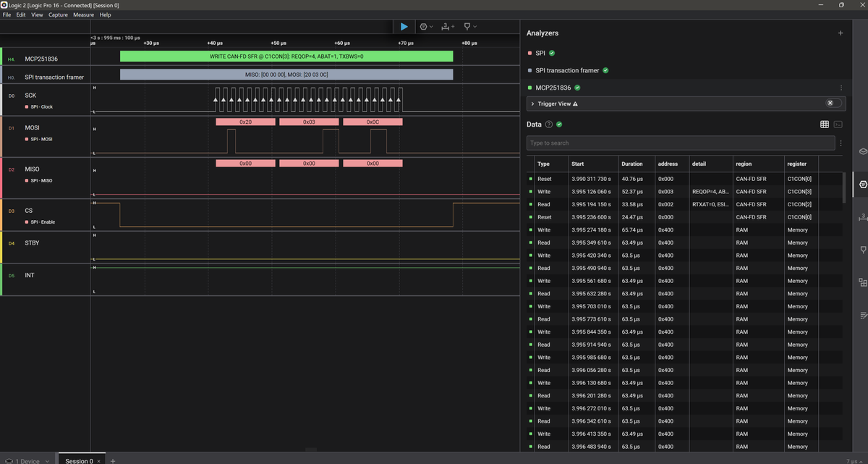Open the MCP251836 analyzer options with three dots
The width and height of the screenshot is (868, 464).
(x=841, y=88)
